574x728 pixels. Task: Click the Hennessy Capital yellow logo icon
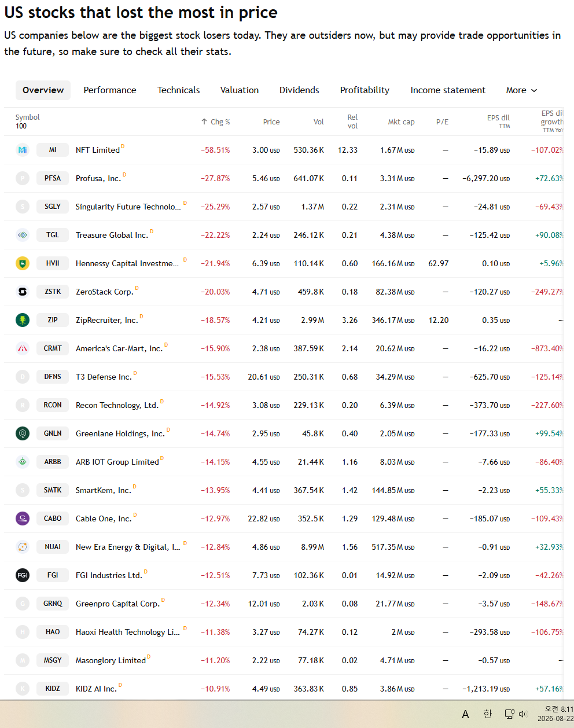(x=23, y=263)
